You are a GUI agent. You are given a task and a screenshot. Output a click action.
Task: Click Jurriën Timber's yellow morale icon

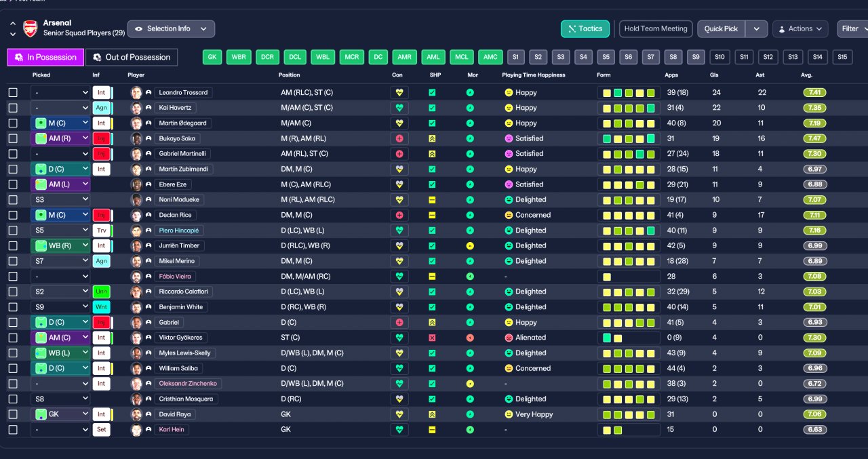(x=470, y=245)
